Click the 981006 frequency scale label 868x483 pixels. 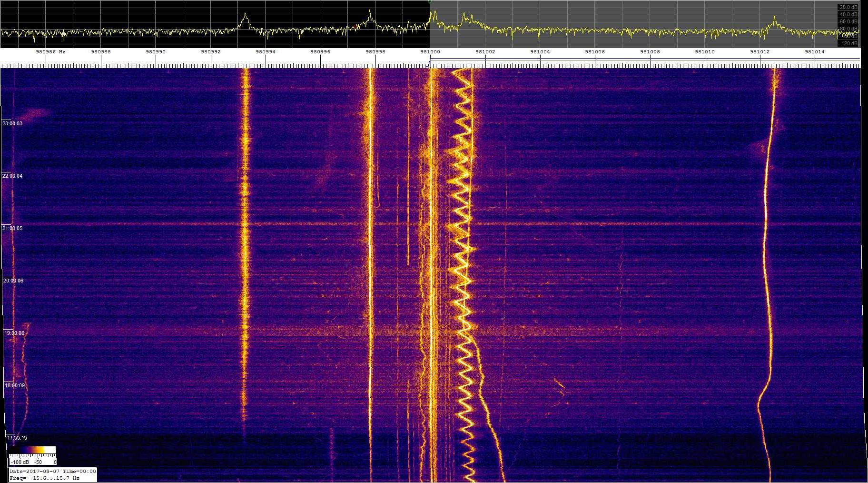click(595, 51)
